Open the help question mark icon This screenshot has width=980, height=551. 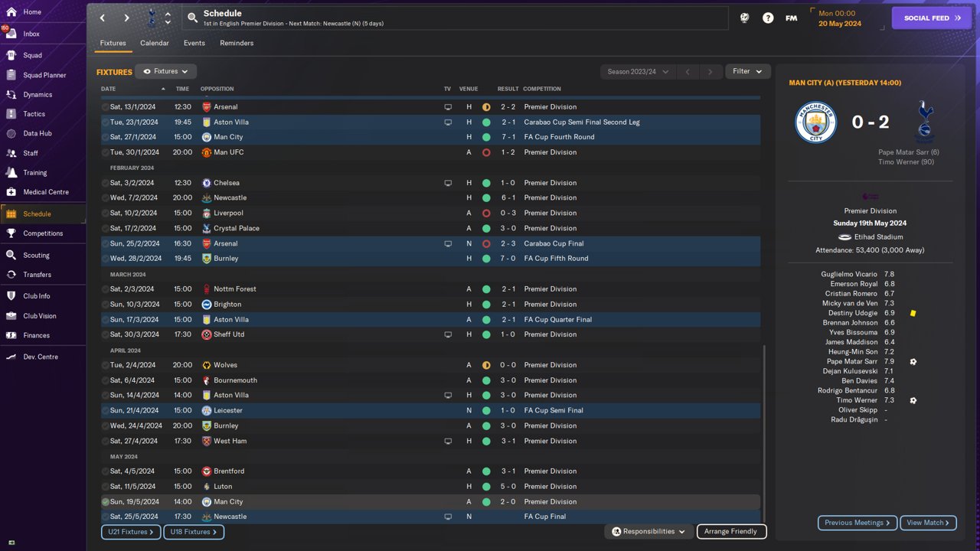click(768, 18)
